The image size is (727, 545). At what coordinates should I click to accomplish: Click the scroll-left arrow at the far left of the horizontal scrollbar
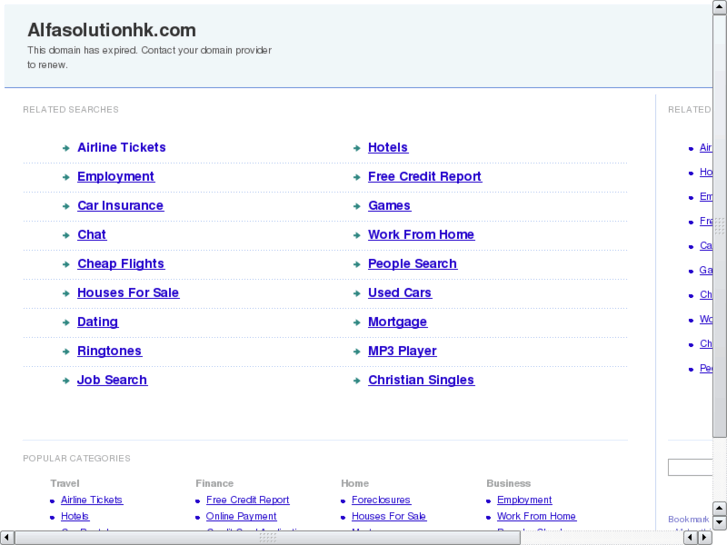click(7, 537)
